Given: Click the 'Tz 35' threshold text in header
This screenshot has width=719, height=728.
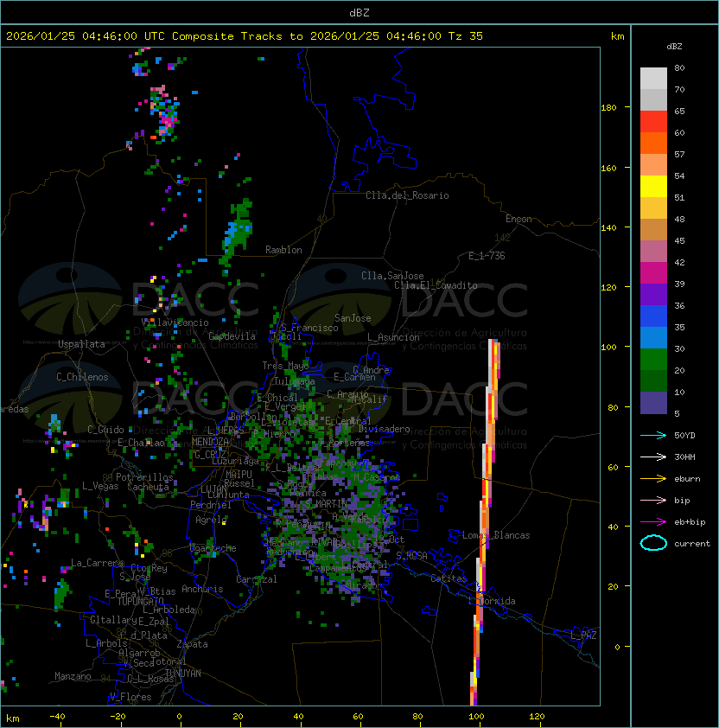Looking at the screenshot, I should 466,36.
